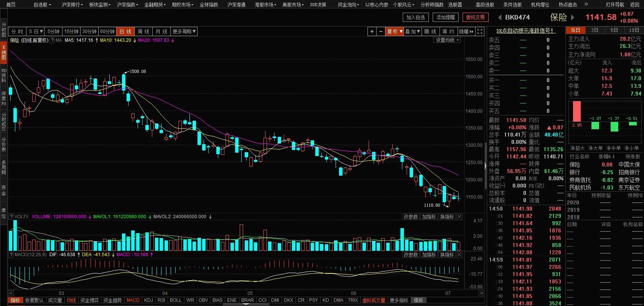Switch chart to 周线 period
Image resolution: width=644 pixels, height=306 pixels.
143,31
